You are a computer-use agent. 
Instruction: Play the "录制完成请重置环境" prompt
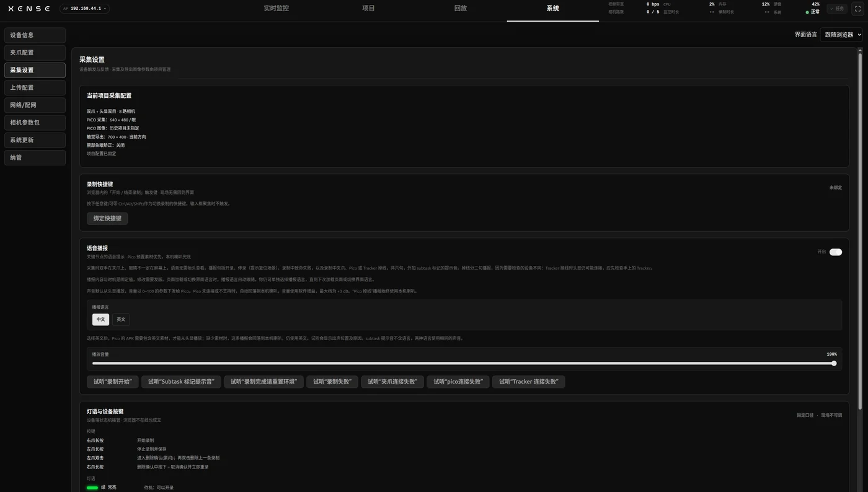coord(263,382)
